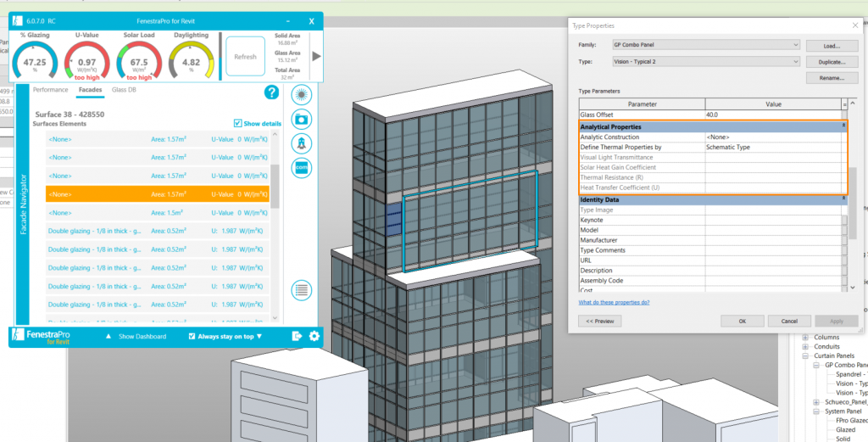Click the white up-triangle next to Show Dashboard

point(108,336)
